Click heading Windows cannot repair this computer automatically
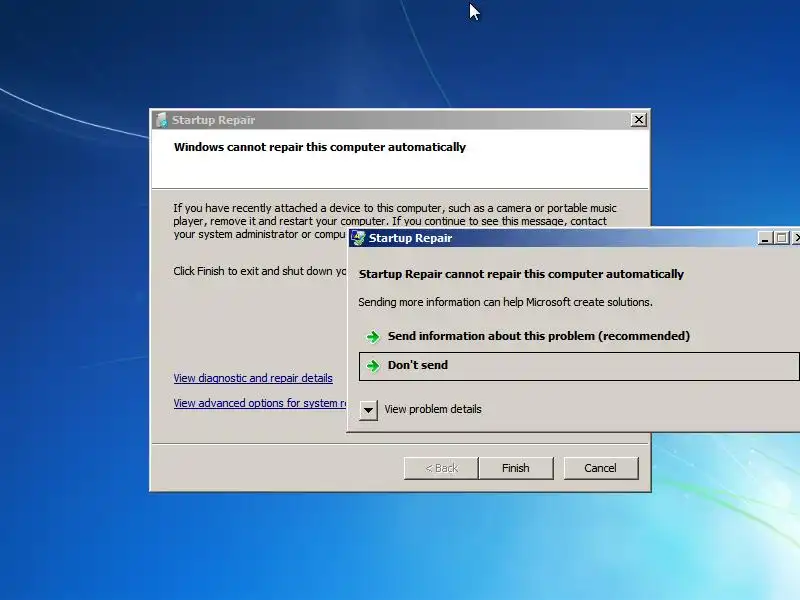The image size is (800, 600). (320, 147)
